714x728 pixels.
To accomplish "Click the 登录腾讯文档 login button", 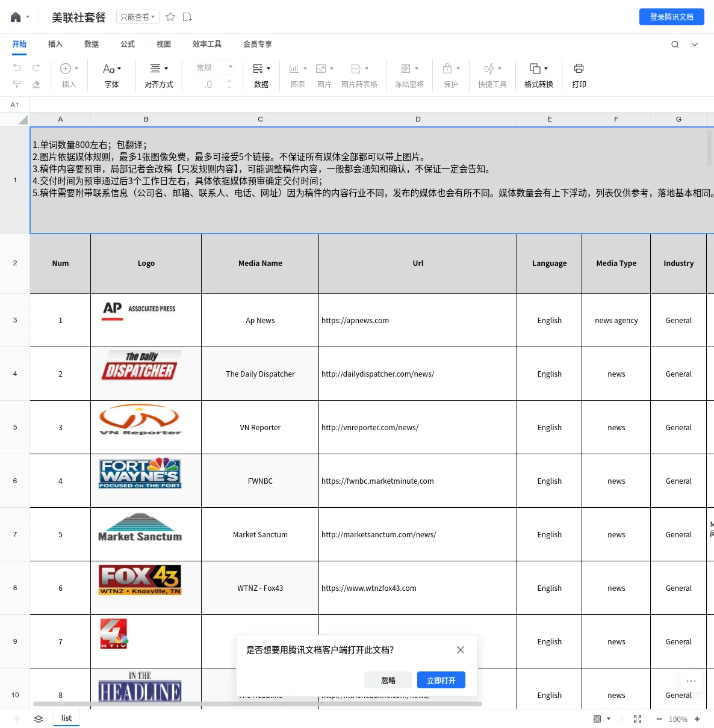I will click(x=672, y=17).
